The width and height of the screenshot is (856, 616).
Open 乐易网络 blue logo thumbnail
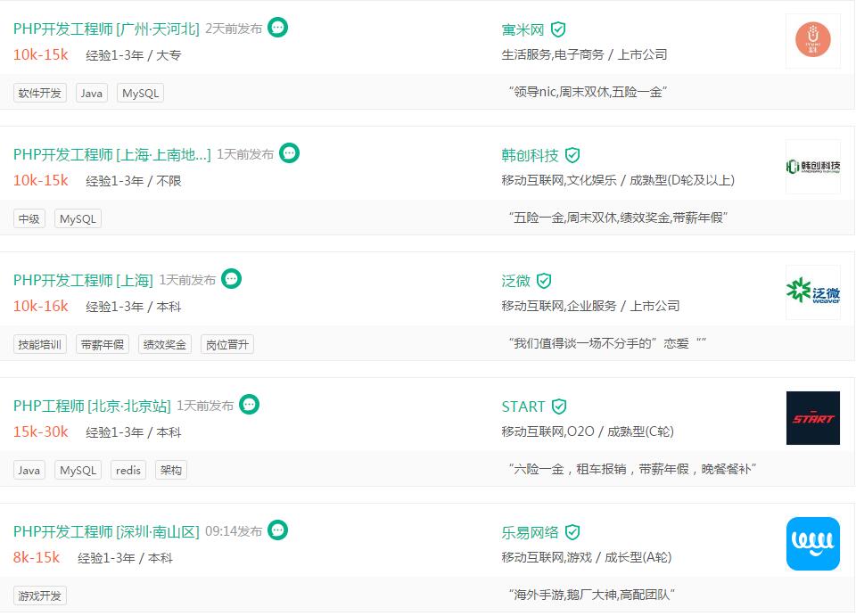point(812,544)
